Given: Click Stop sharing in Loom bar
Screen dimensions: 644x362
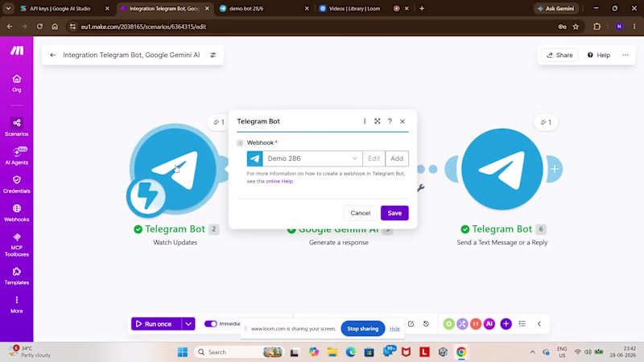Looking at the screenshot, I should coord(363,329).
